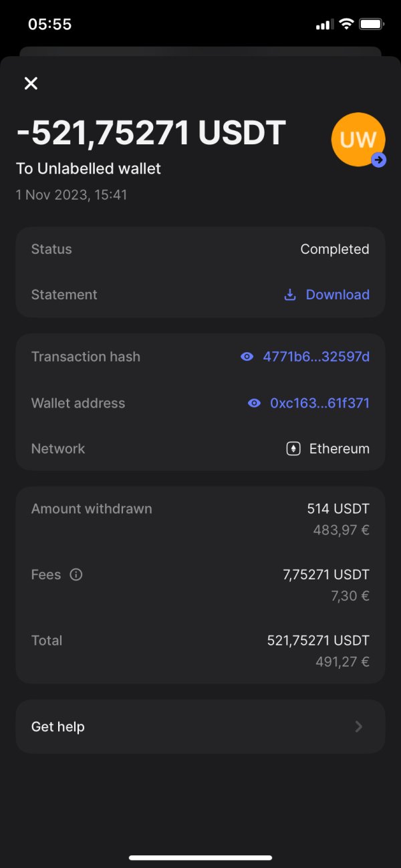Reveal the full transaction hash via eye icon
401x868 pixels.
(247, 357)
